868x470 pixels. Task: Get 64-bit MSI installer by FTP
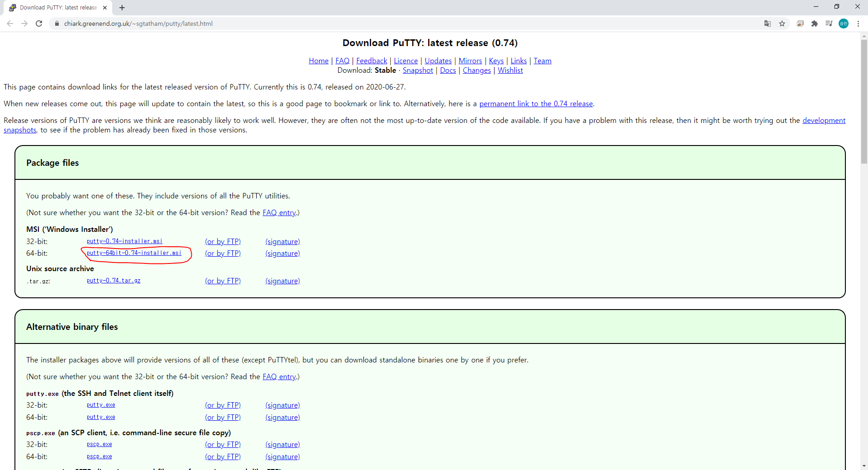[x=223, y=253]
